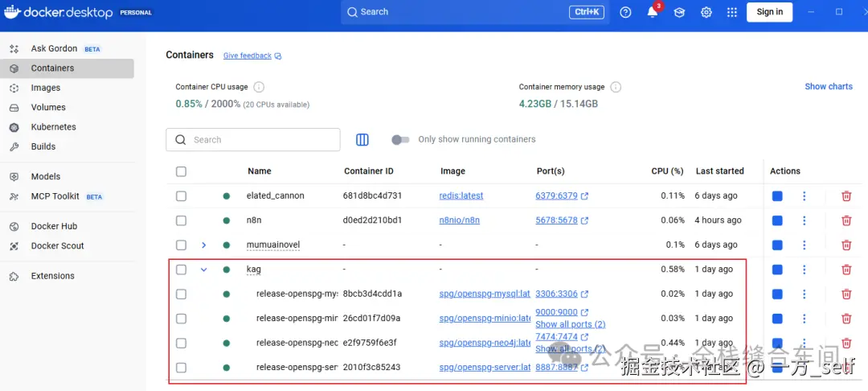Open the redis:latest image link
The height and width of the screenshot is (391, 868).
[x=461, y=195]
